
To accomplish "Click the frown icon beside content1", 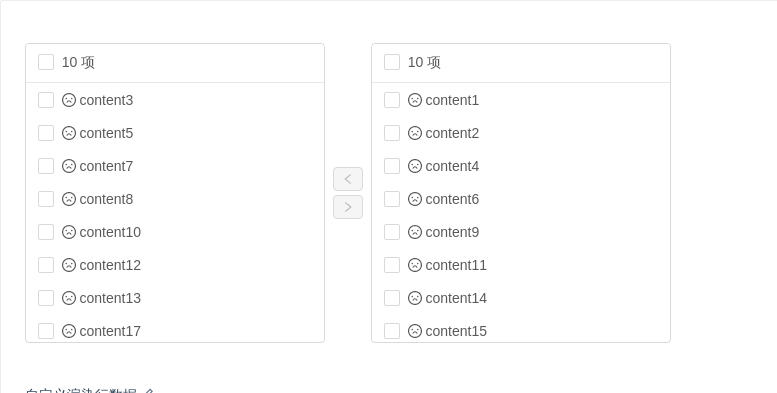I will pyautogui.click(x=415, y=100).
